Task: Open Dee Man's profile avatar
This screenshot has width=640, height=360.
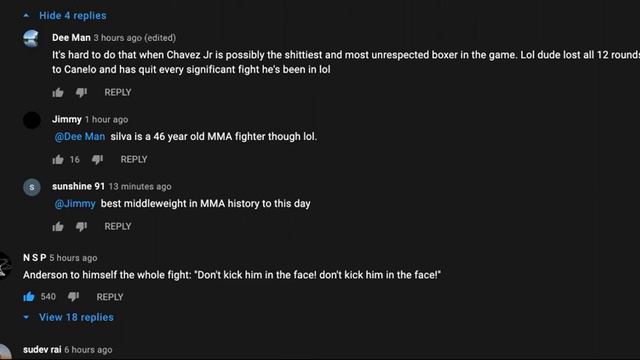Action: [x=31, y=39]
